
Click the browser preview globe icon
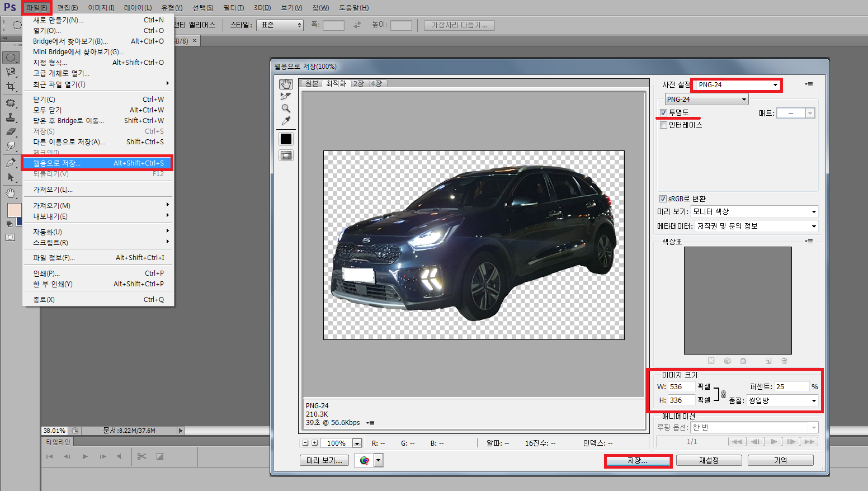click(x=365, y=460)
